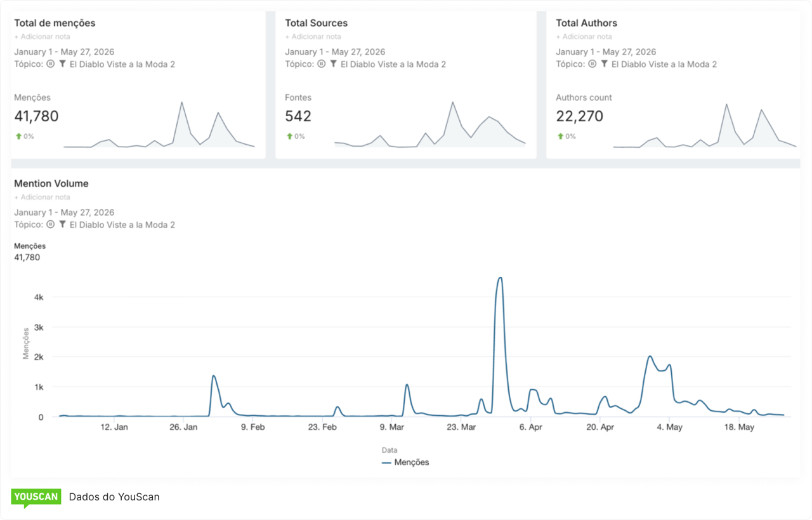Click the green arrow under Authors count

pos(560,137)
